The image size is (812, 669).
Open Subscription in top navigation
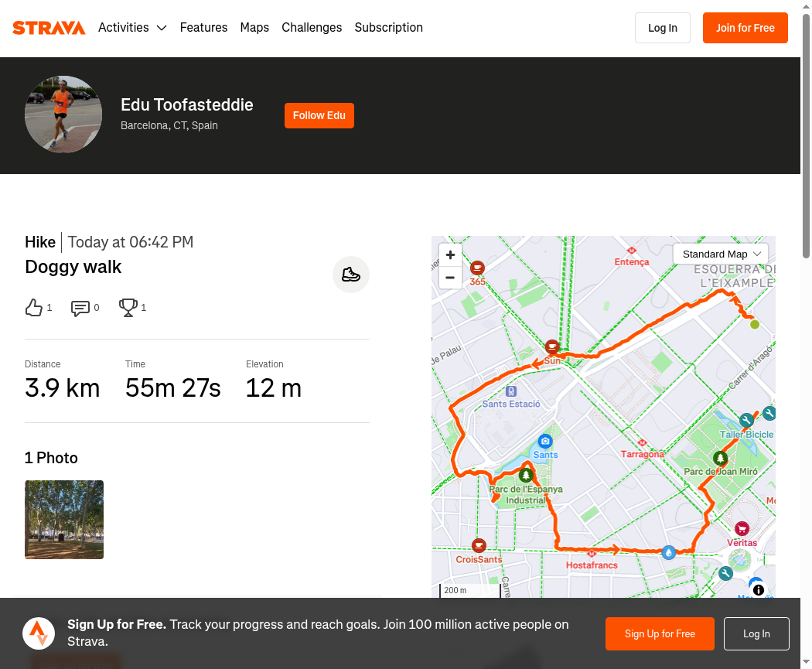tap(388, 27)
